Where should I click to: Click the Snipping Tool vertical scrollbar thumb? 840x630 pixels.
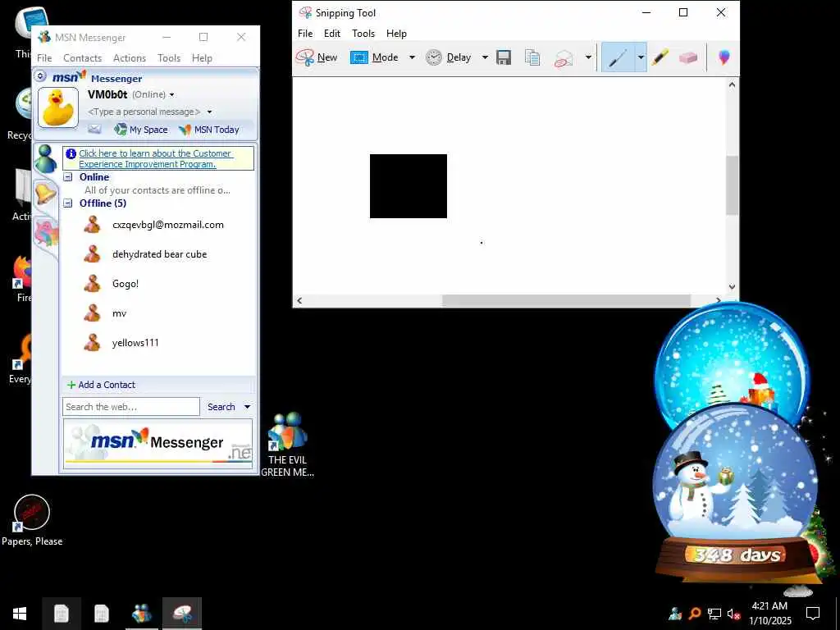click(732, 185)
